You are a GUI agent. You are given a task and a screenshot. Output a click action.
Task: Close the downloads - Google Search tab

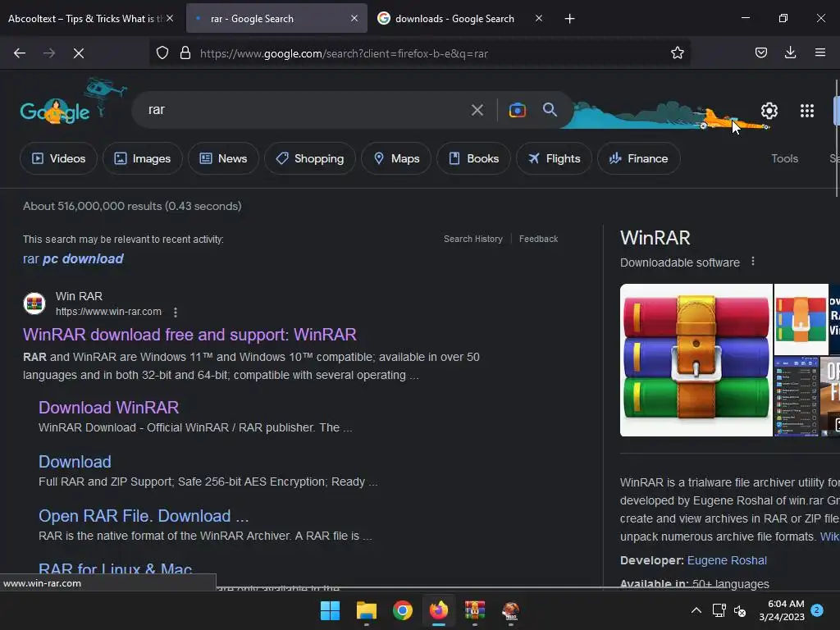(539, 18)
